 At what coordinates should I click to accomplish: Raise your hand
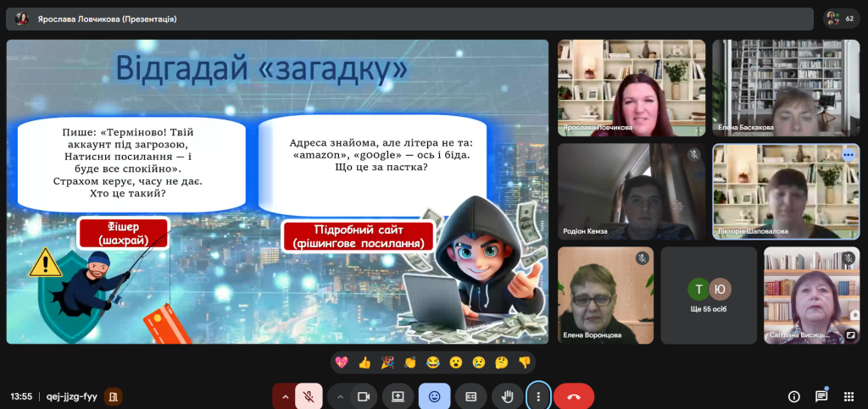tap(507, 396)
